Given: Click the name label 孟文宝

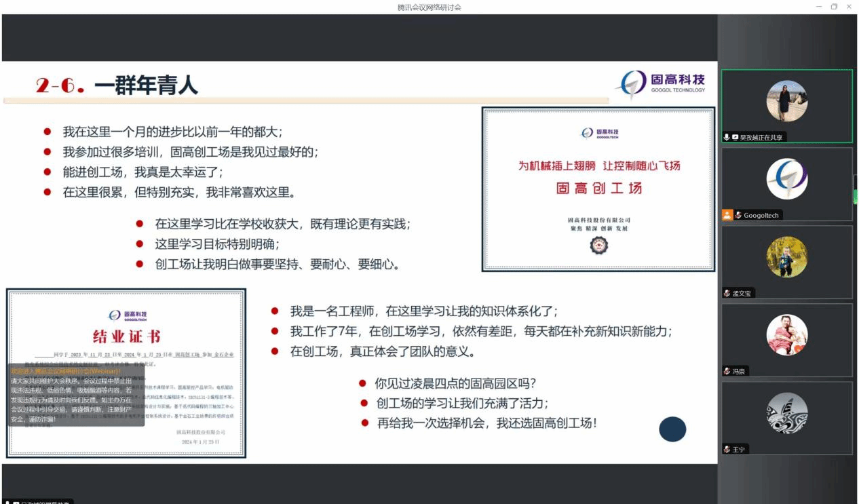Looking at the screenshot, I should pos(742,293).
